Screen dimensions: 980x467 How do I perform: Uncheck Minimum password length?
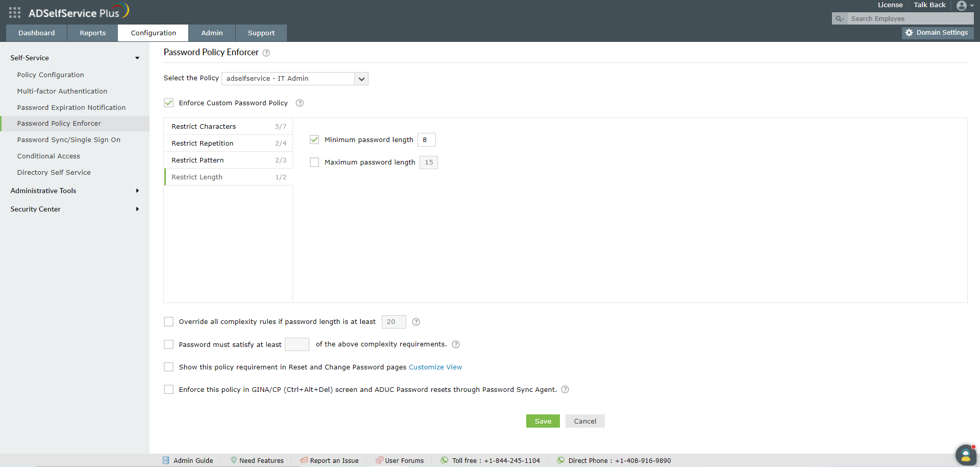click(314, 139)
